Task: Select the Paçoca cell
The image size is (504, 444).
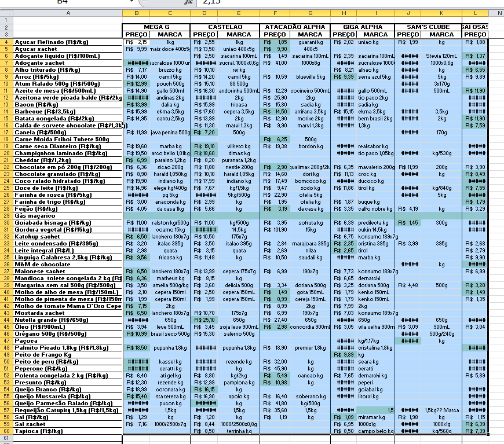Action: point(68,341)
